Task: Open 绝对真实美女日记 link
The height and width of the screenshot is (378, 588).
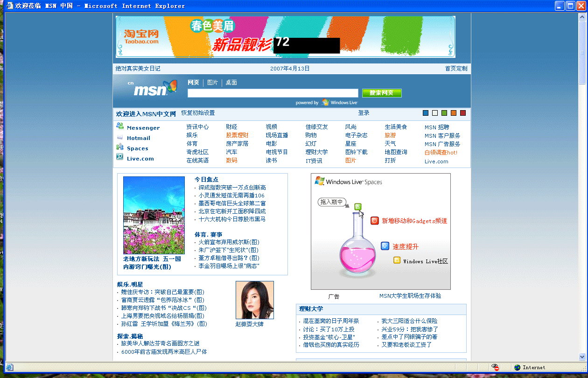Action: pyautogui.click(x=138, y=69)
